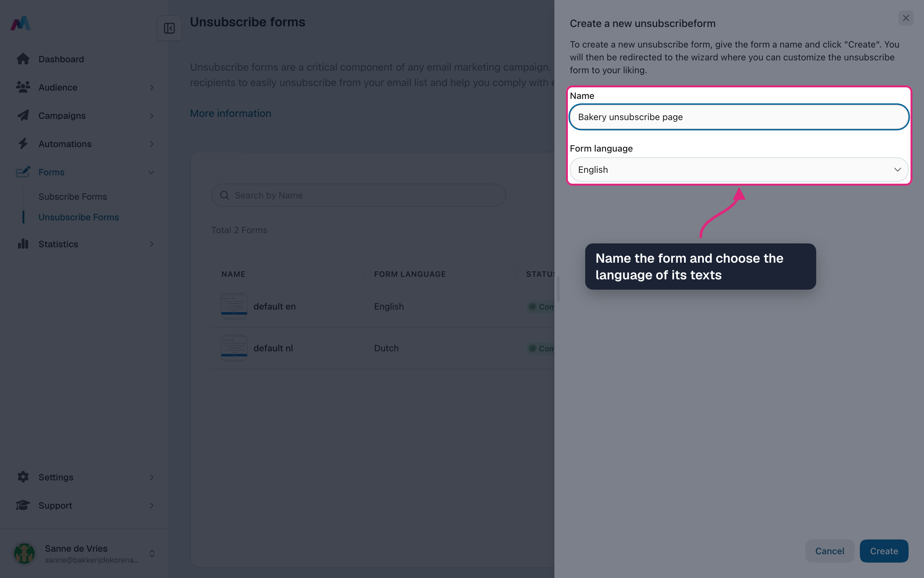Screen dimensions: 924x578
Task: Select Unsubscribe Forms in sidebar
Action: pos(79,217)
